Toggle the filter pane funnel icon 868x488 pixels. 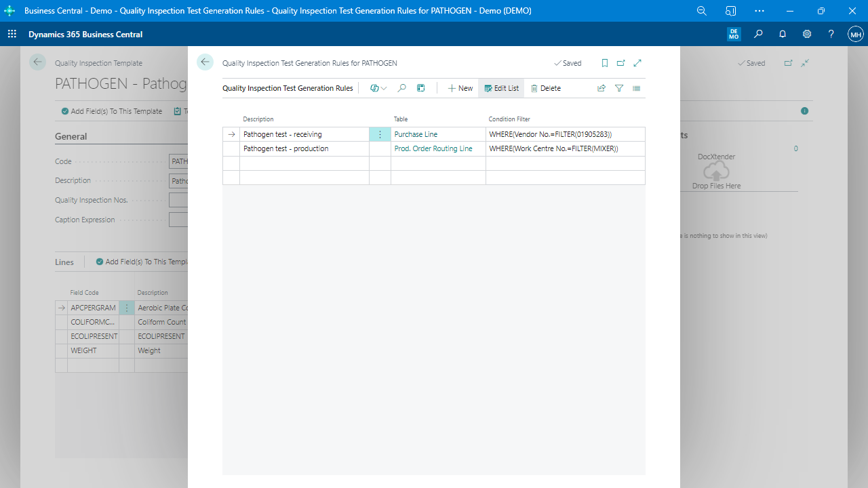point(618,88)
